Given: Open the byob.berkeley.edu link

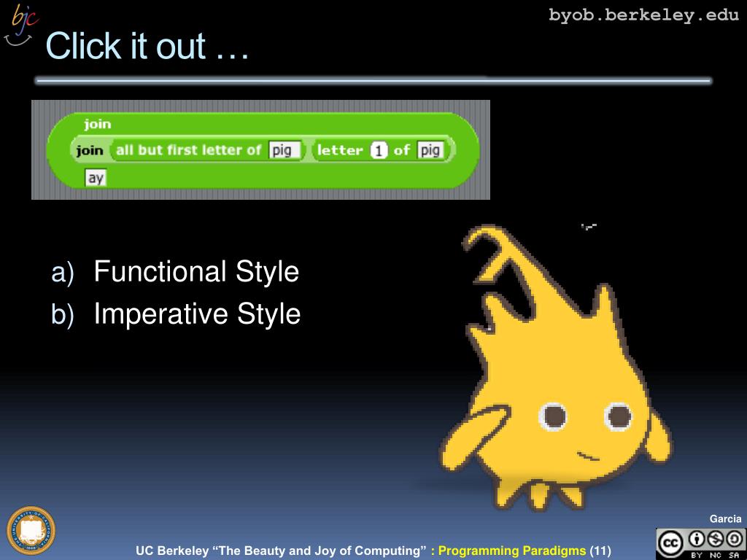Looking at the screenshot, I should pyautogui.click(x=643, y=15).
